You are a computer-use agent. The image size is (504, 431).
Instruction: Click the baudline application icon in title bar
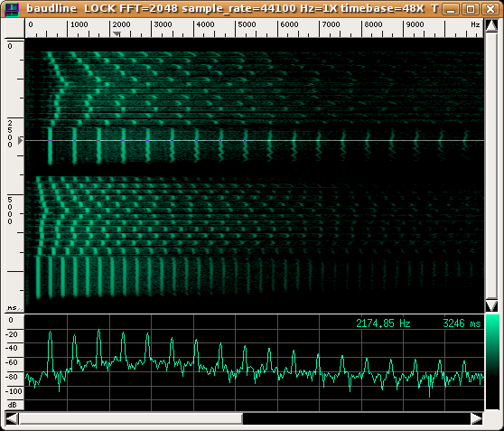pyautogui.click(x=12, y=9)
